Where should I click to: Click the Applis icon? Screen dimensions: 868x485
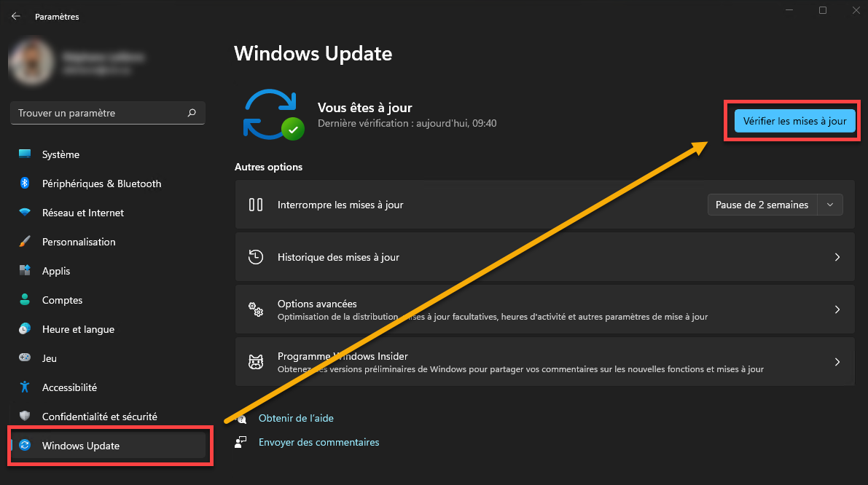click(25, 270)
